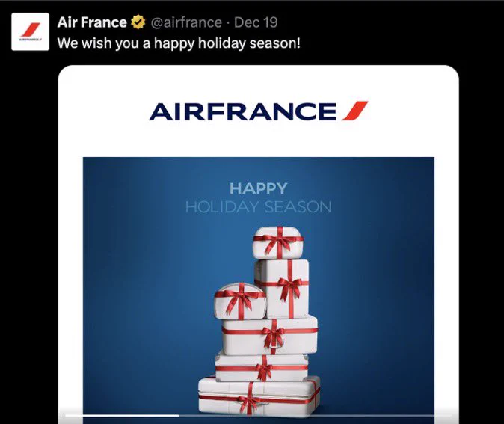This screenshot has height=424, width=504.
Task: Click the topmost small gift box
Action: click(x=277, y=243)
